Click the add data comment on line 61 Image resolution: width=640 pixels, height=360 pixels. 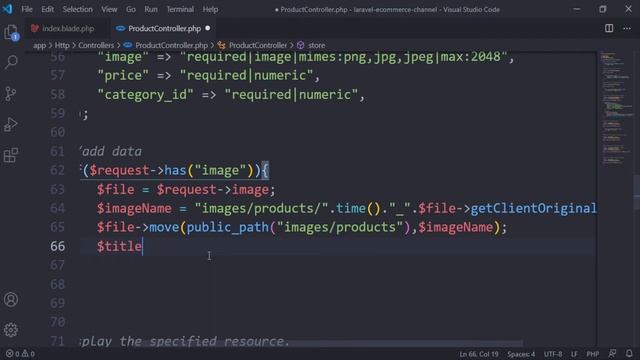(x=111, y=151)
